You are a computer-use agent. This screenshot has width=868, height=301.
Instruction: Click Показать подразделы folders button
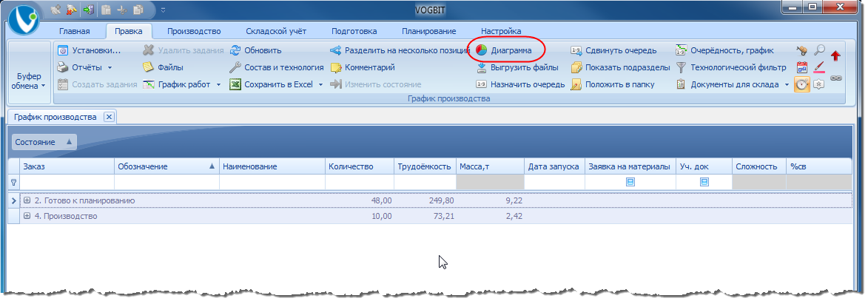tap(621, 67)
